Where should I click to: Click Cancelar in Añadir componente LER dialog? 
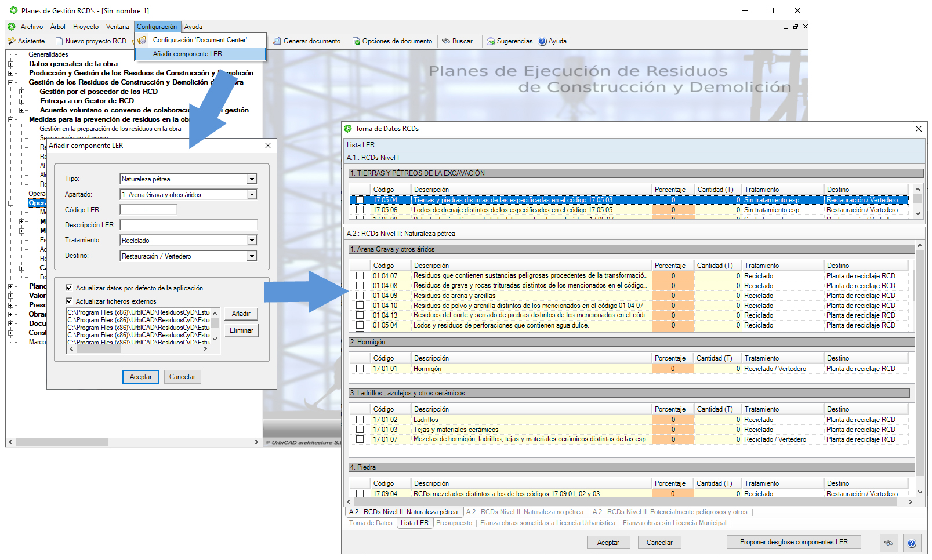pyautogui.click(x=182, y=377)
